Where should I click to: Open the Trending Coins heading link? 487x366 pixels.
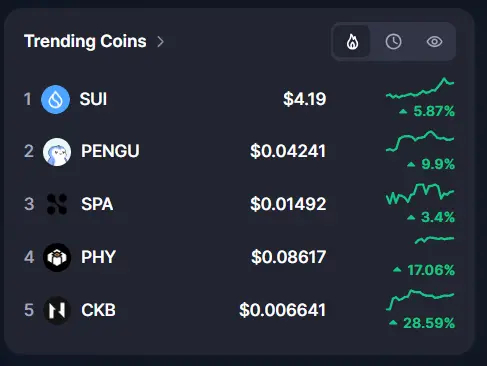coord(85,41)
